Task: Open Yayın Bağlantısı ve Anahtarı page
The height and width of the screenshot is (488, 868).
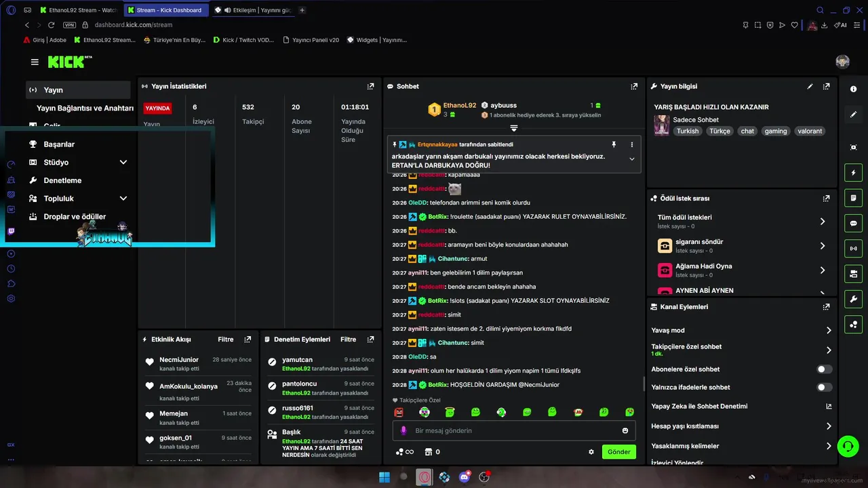Action: pos(85,108)
